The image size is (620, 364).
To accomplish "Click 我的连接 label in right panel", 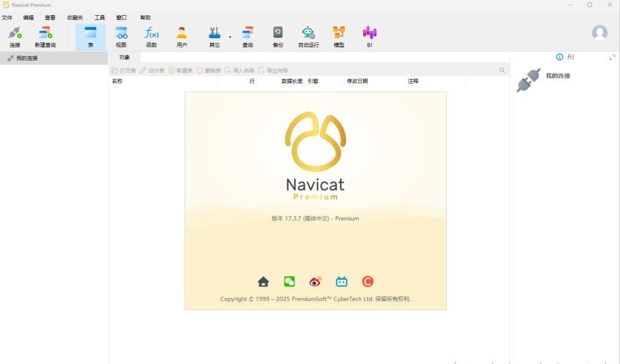I will pyautogui.click(x=558, y=76).
